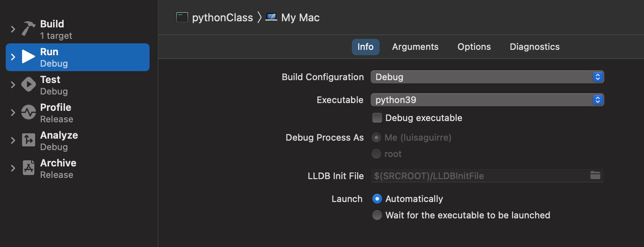644x247 pixels.
Task: Select the Run play icon
Action: 28,57
